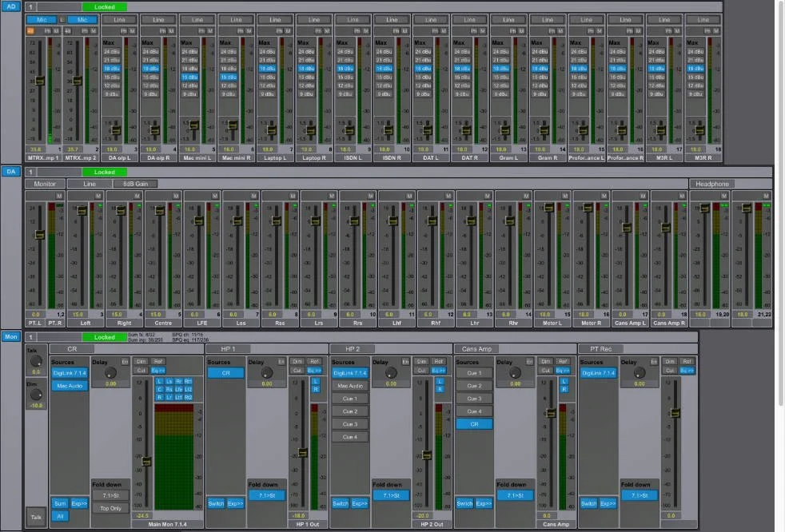This screenshot has height=532, width=785.
Task: Open the HP 2 monitor header
Action: pyautogui.click(x=353, y=349)
